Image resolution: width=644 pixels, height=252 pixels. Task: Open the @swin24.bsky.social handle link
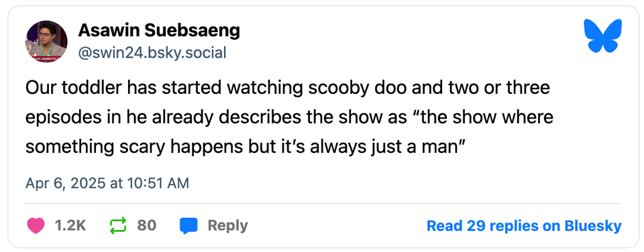[152, 53]
